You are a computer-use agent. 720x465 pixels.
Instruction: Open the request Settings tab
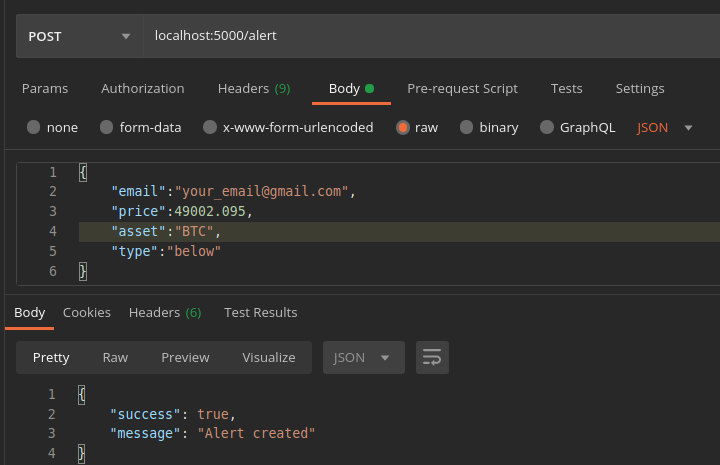639,88
